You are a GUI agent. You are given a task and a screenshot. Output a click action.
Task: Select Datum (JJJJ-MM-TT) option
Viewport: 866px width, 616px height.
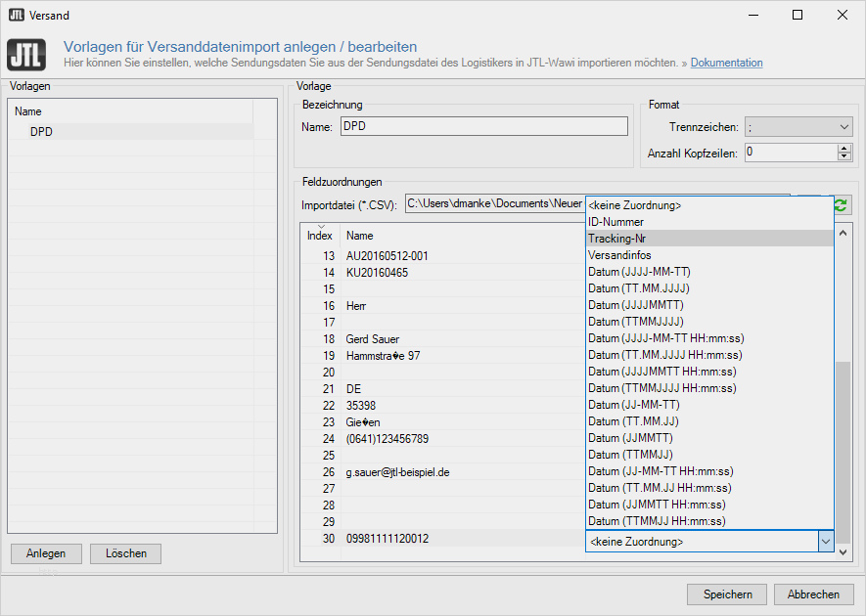[x=709, y=272]
